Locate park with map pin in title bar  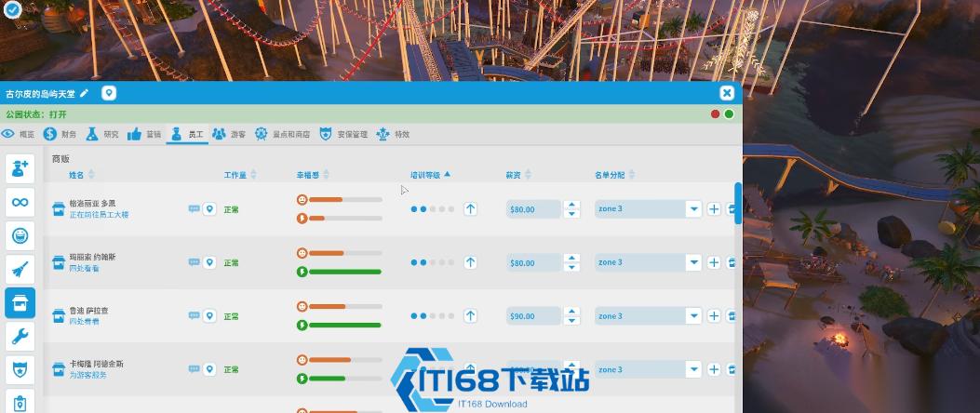tap(109, 94)
